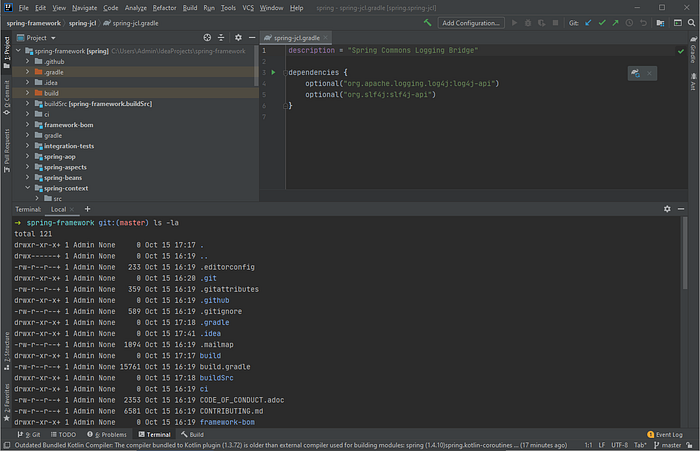Click the green Build hammer icon

(428, 22)
